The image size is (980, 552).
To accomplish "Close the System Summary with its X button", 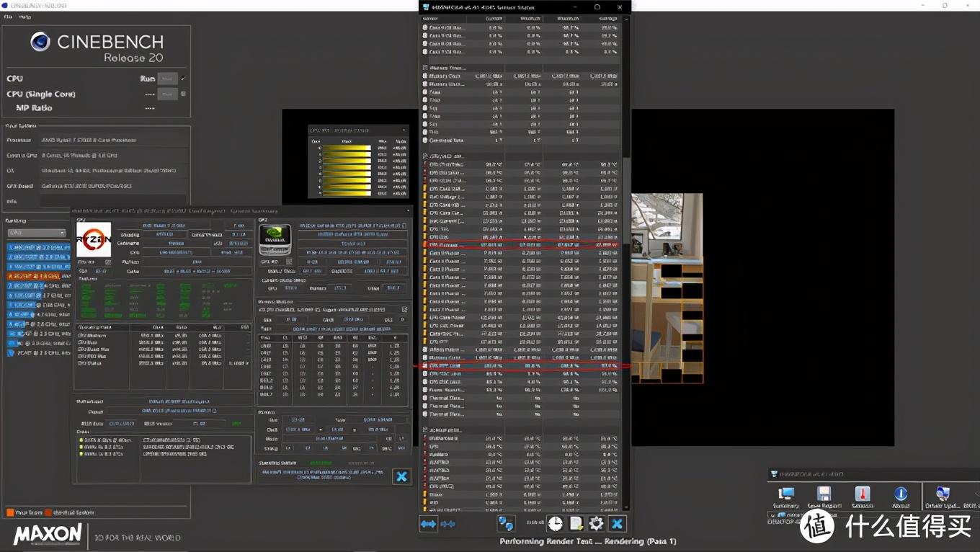I will (401, 476).
